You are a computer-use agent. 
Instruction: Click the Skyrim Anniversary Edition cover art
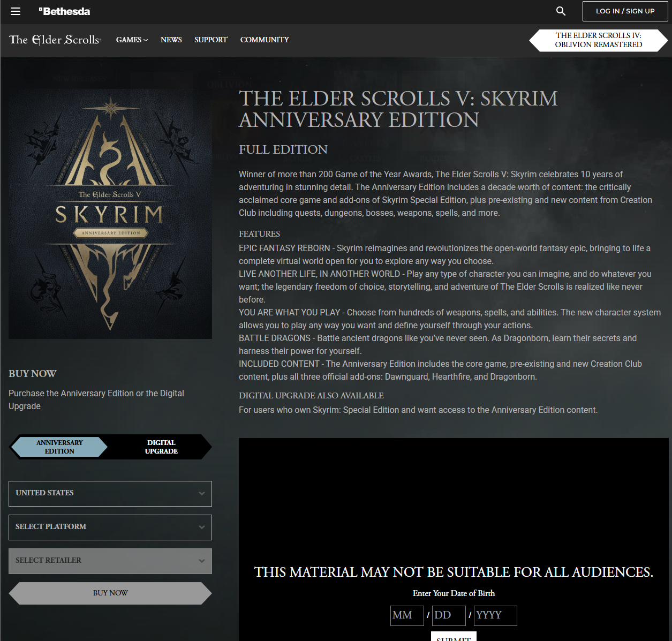[x=110, y=214]
